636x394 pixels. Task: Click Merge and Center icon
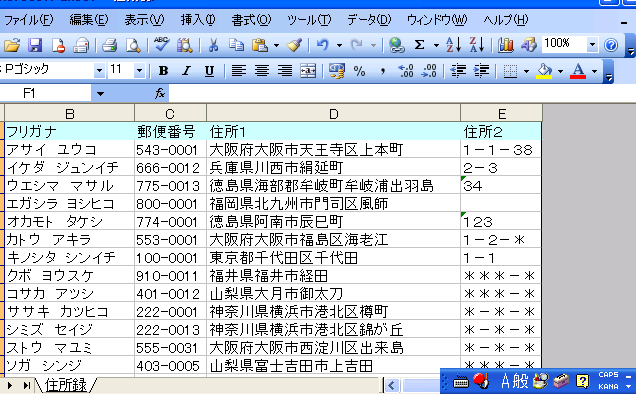tap(308, 71)
